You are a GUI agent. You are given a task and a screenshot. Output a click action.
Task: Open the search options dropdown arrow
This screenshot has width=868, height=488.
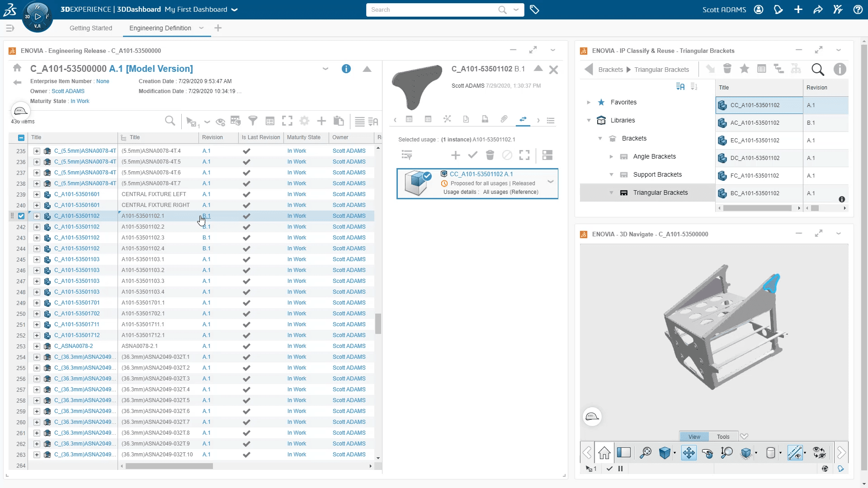point(516,9)
